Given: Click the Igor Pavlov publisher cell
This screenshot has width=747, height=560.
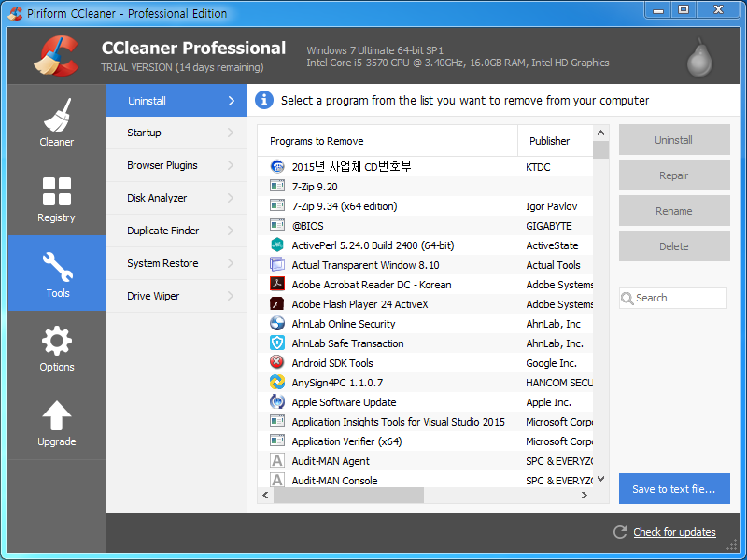Looking at the screenshot, I should (551, 206).
